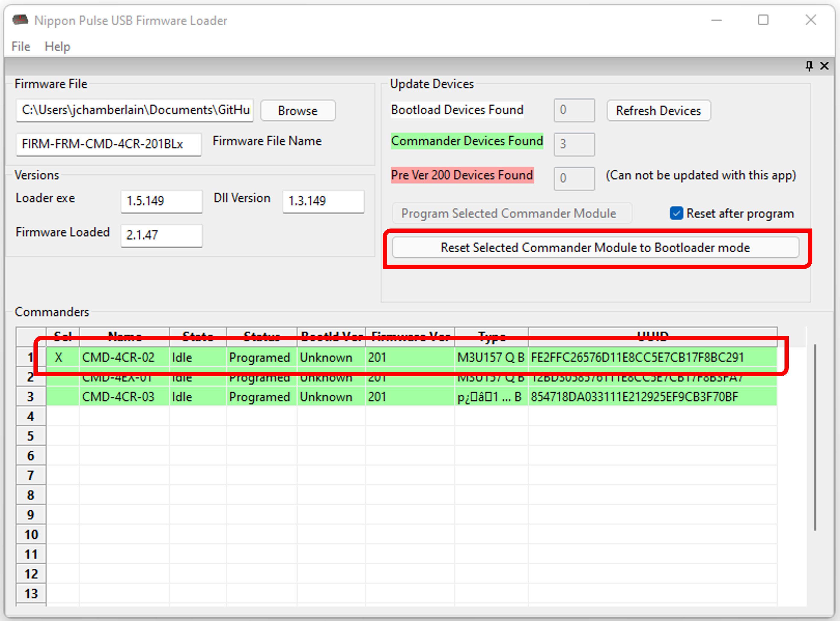Click row header number 1

point(31,357)
